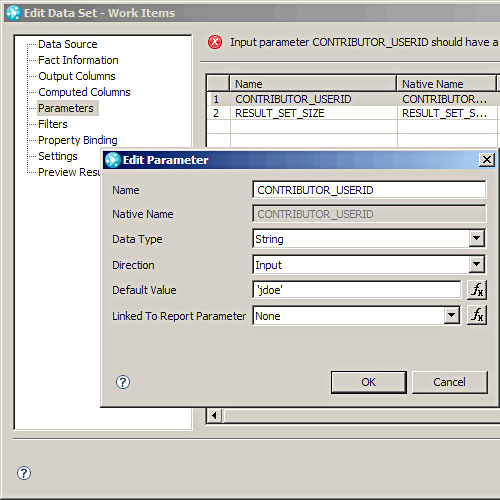Screen dimensions: 500x500
Task: Click the Edit Parameter title bar icon
Action: click(x=113, y=160)
